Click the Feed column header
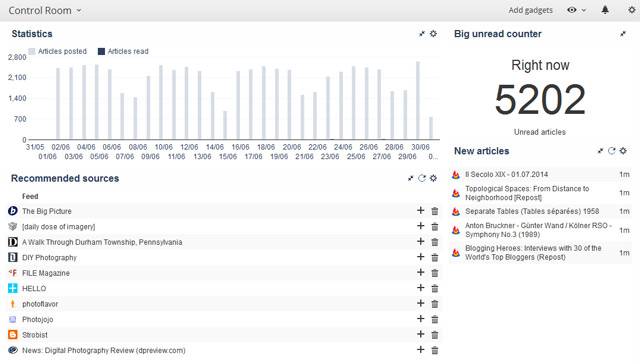This screenshot has height=364, width=640. point(30,196)
